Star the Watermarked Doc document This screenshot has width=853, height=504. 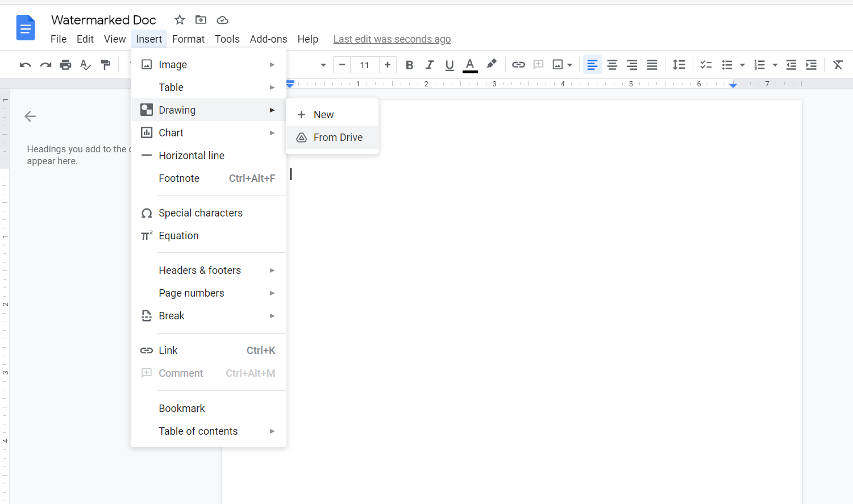pyautogui.click(x=180, y=20)
